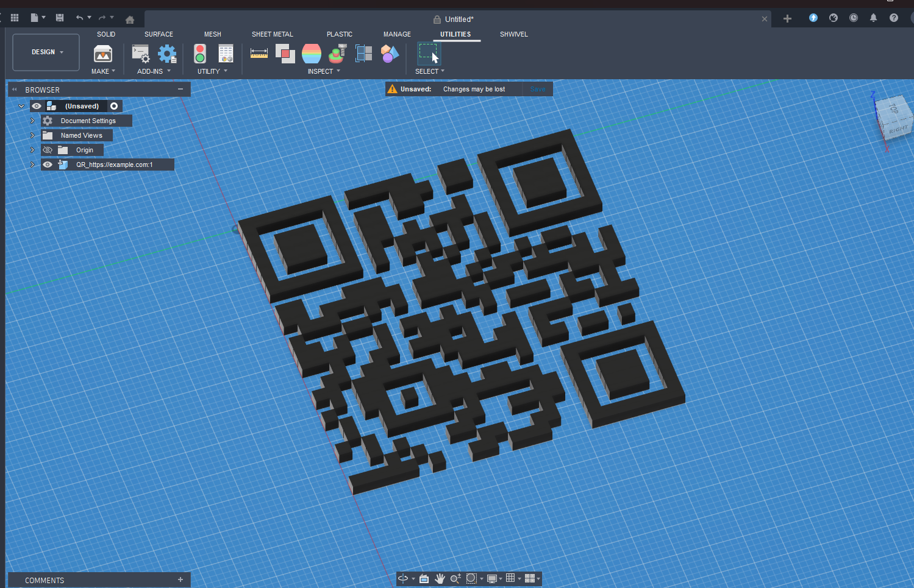
Task: Click the traffic light Utility icon
Action: click(199, 54)
